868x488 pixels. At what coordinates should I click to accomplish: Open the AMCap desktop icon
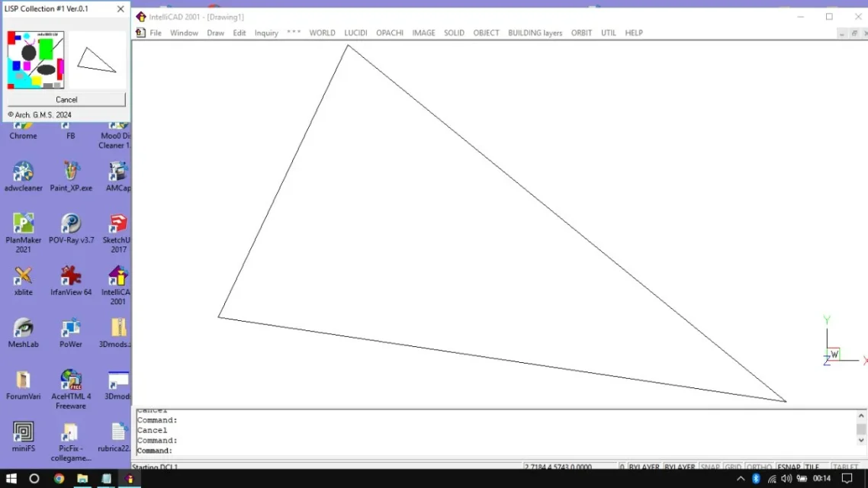click(118, 176)
